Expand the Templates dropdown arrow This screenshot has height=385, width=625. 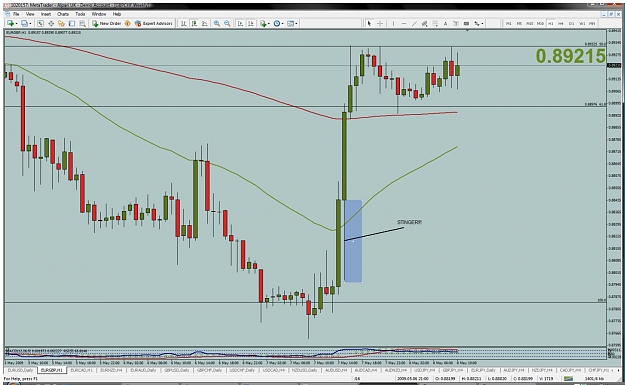296,24
